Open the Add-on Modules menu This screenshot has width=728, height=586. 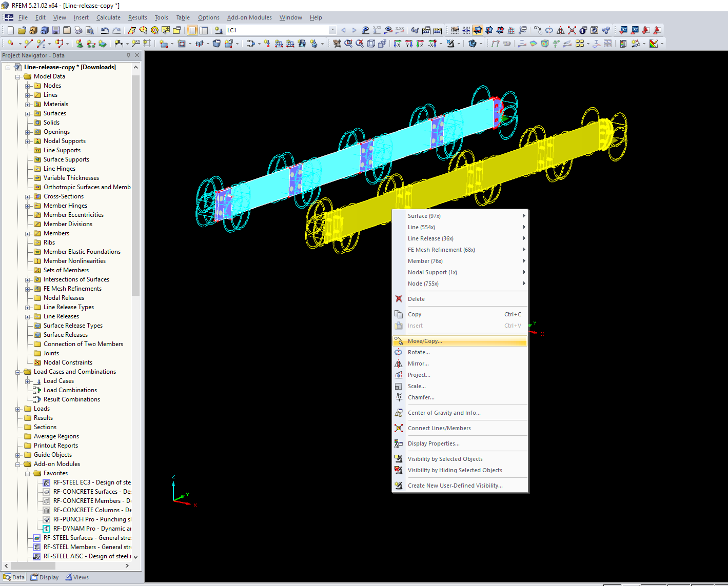point(249,17)
